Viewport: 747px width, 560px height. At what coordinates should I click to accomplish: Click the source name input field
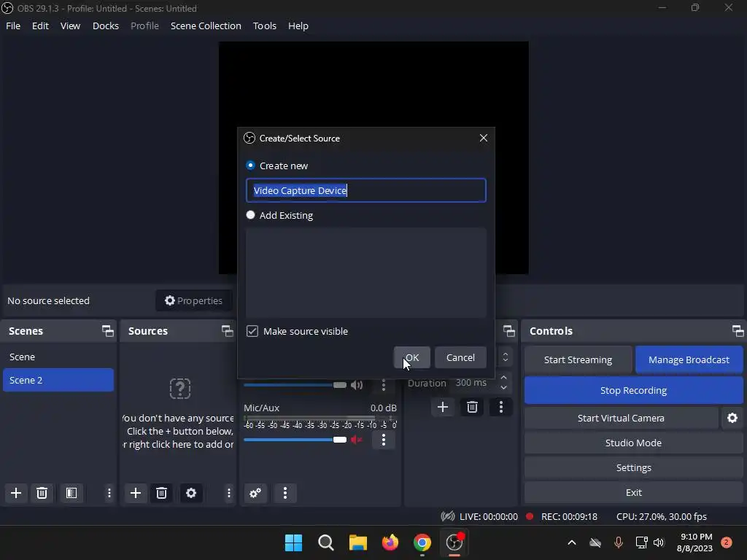[x=366, y=190]
